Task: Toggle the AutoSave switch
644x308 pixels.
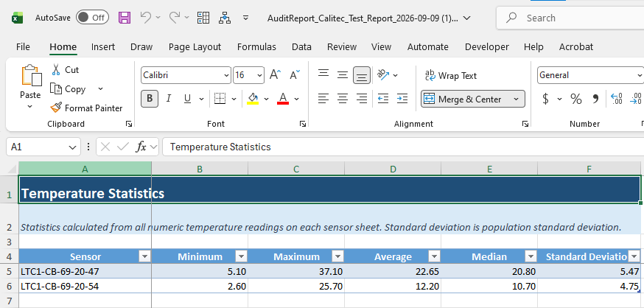Action: [x=92, y=18]
